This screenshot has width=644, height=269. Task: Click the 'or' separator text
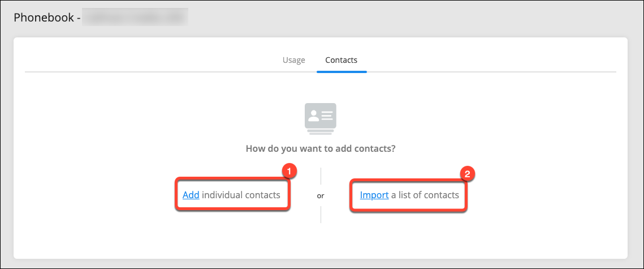click(x=321, y=196)
